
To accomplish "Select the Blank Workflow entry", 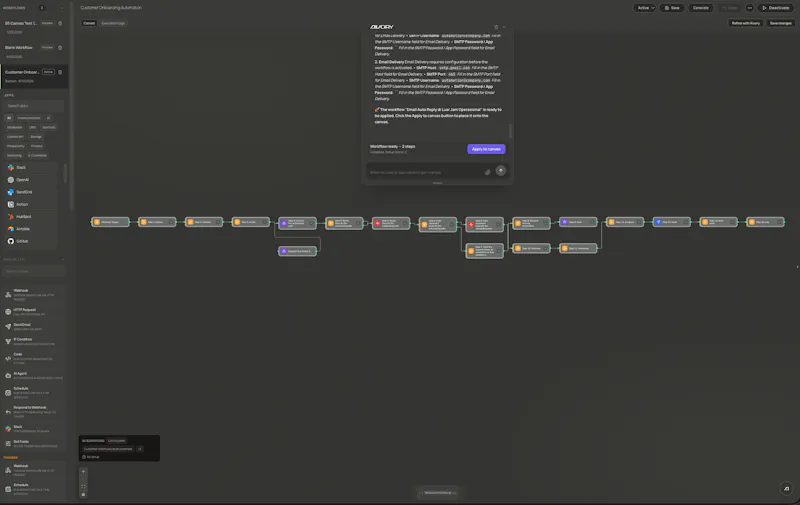I will [x=32, y=51].
